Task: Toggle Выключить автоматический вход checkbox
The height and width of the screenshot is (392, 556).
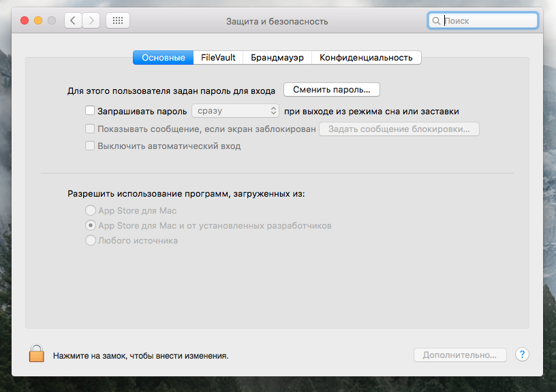Action: pyautogui.click(x=90, y=146)
